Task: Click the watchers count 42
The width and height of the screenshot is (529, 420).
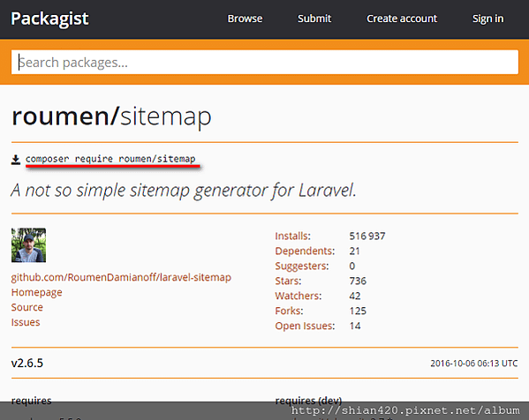Action: tap(355, 296)
